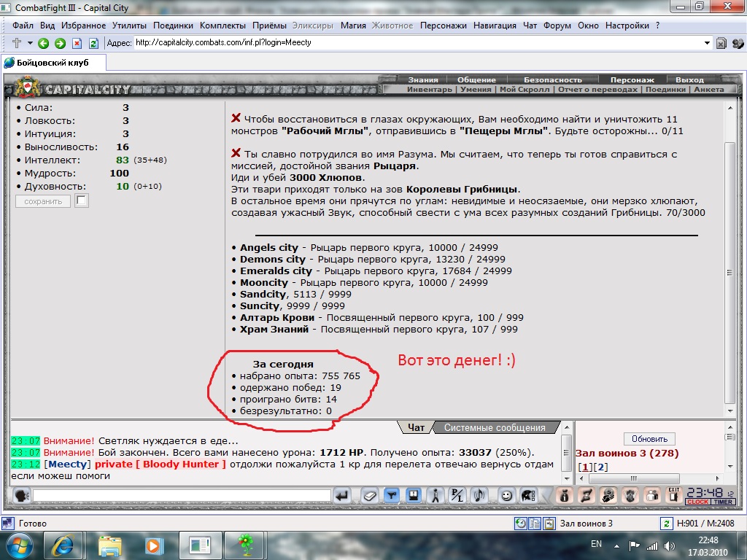This screenshot has height=560, width=747.
Task: Click the Обновить button
Action: coord(649,439)
